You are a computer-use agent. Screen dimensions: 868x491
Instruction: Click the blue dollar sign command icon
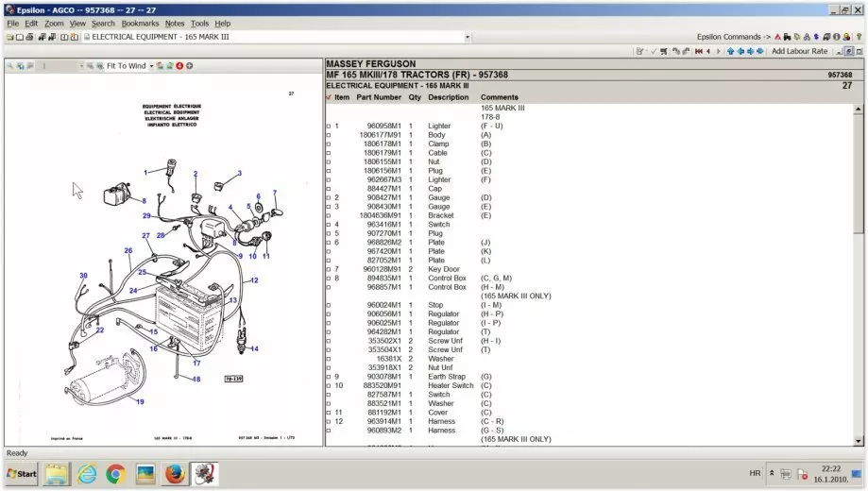(816, 37)
